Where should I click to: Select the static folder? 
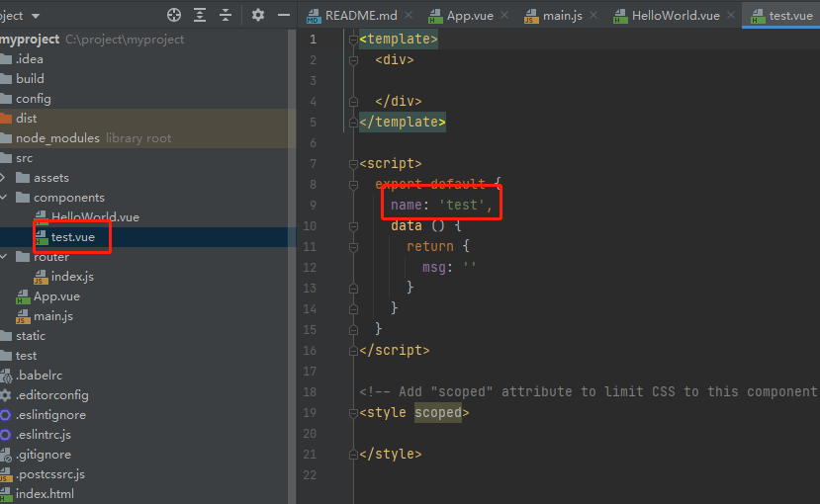(x=31, y=336)
